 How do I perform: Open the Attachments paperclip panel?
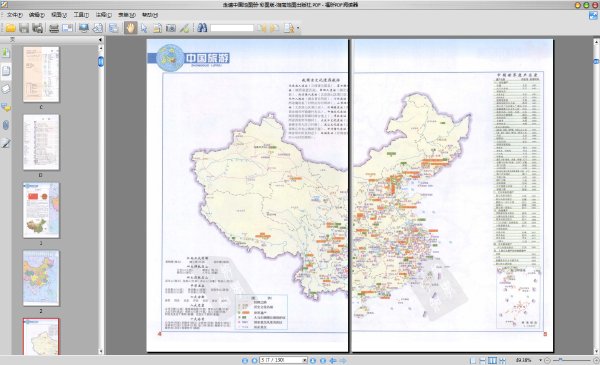pos(6,125)
